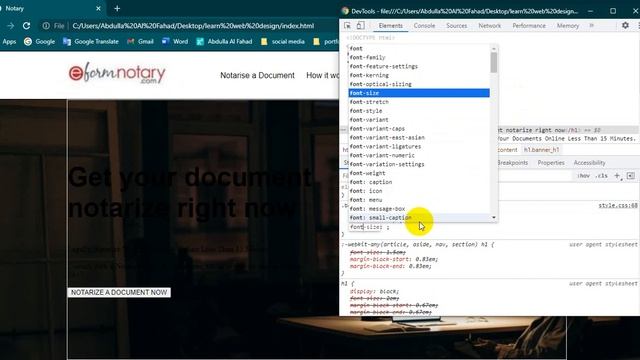Open the DOM Breakpoints pane tab

513,162
